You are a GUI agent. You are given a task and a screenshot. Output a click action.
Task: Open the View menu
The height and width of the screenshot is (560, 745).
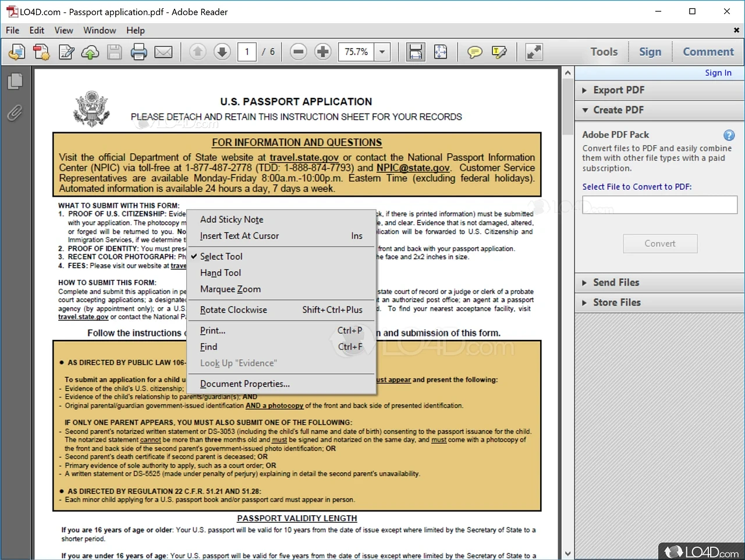point(63,30)
